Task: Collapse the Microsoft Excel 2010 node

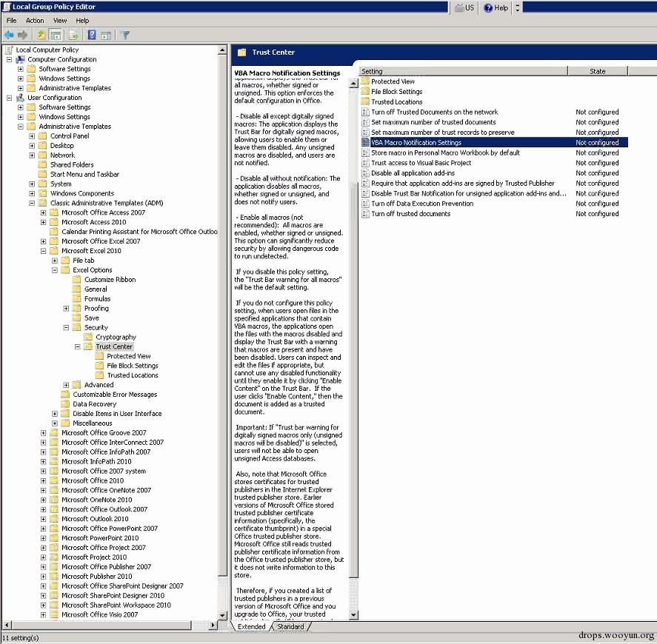Action: (44, 251)
